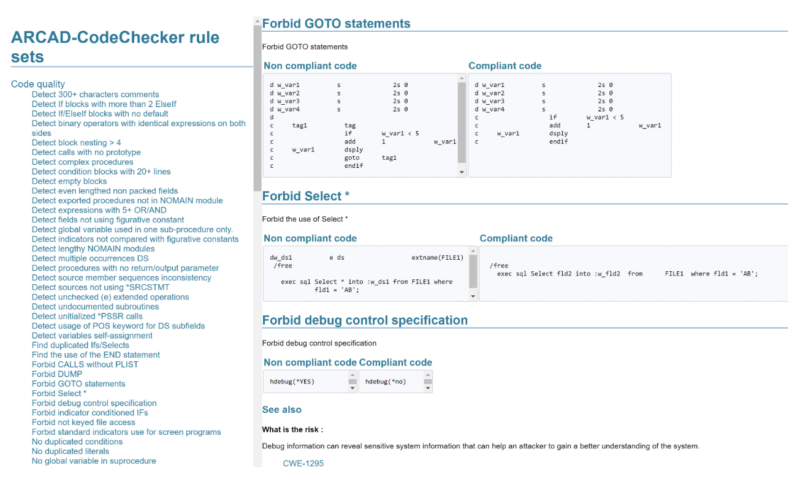This screenshot has width=800, height=482.
Task: Open 'Forbid indicator conditioned IFs' rule
Action: [x=90, y=413]
